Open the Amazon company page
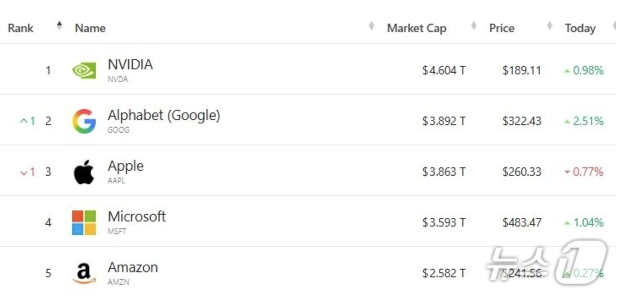The image size is (644, 306). coord(133,268)
